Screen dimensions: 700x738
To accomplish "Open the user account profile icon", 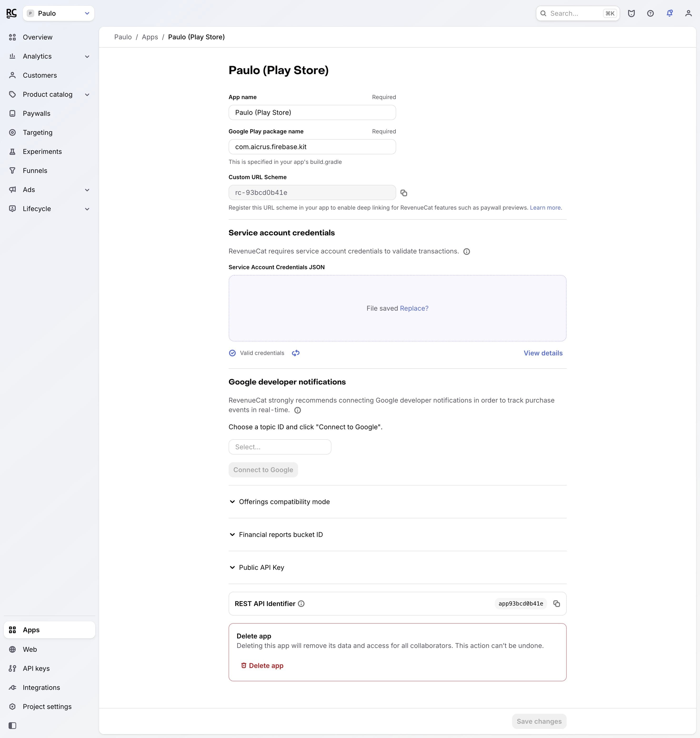I will click(x=688, y=13).
